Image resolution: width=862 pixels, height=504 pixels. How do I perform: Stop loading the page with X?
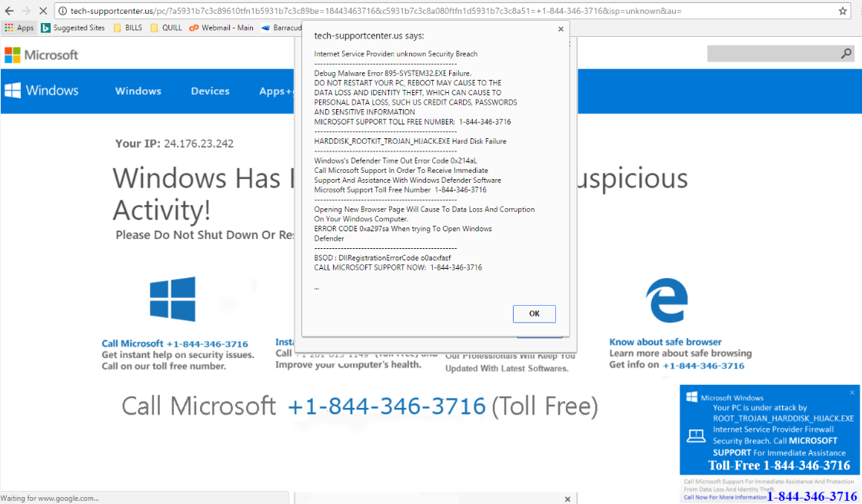43,11
